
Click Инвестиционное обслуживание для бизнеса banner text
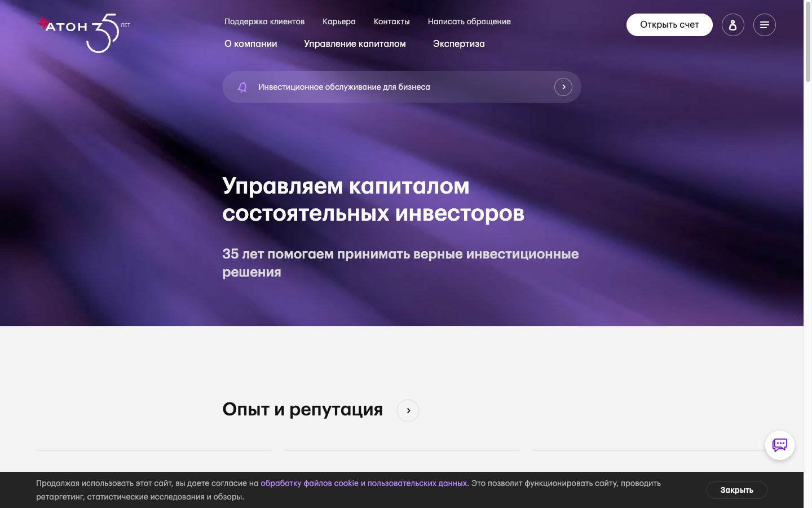(344, 87)
